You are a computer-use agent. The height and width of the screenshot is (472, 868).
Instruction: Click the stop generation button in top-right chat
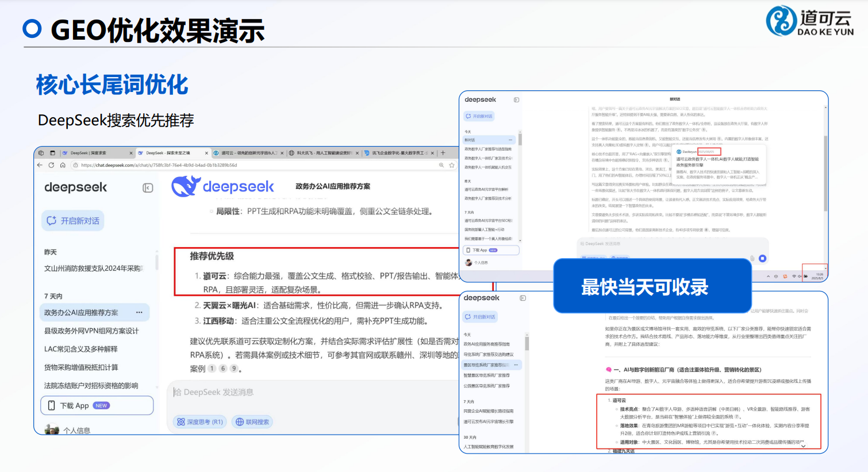(x=762, y=259)
